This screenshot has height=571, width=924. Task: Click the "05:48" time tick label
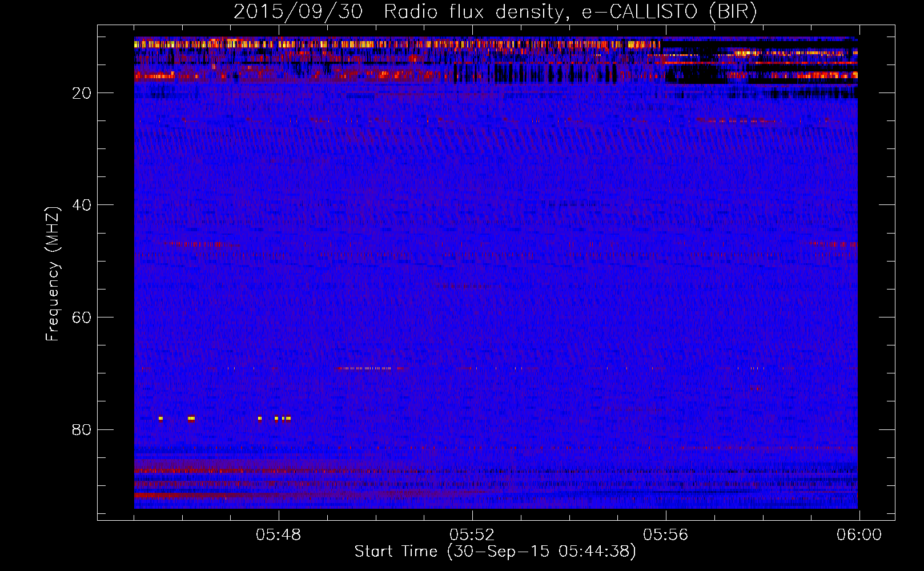[x=279, y=535]
